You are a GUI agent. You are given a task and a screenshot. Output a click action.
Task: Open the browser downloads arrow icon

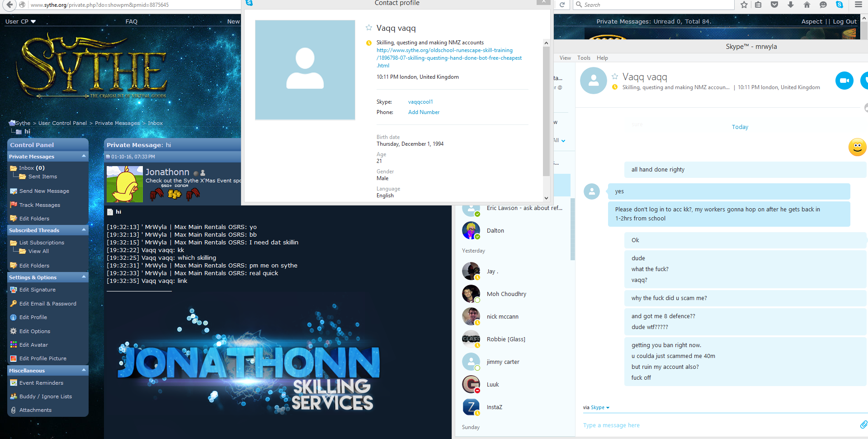pos(791,5)
